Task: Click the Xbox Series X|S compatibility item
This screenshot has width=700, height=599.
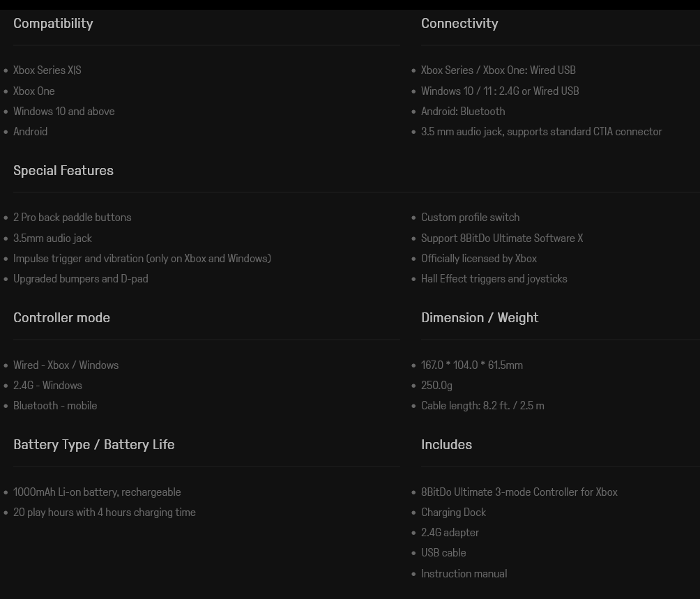Action: click(47, 70)
